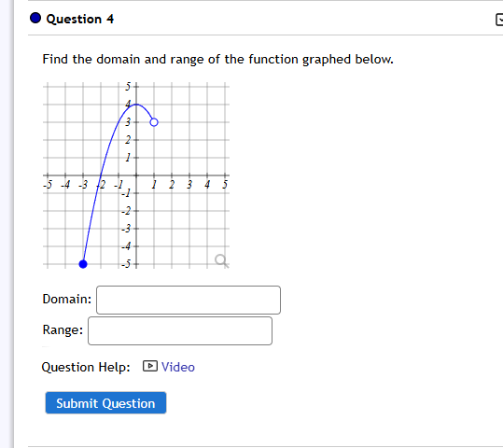The height and width of the screenshot is (448, 503).
Task: Open the question options dropdown at top right
Action: (499, 20)
